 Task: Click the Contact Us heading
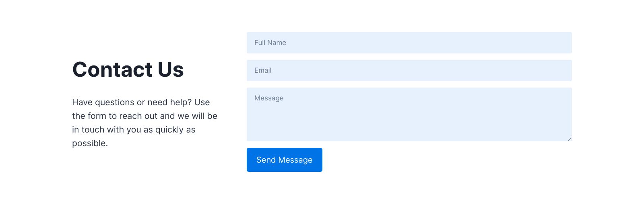click(x=128, y=69)
